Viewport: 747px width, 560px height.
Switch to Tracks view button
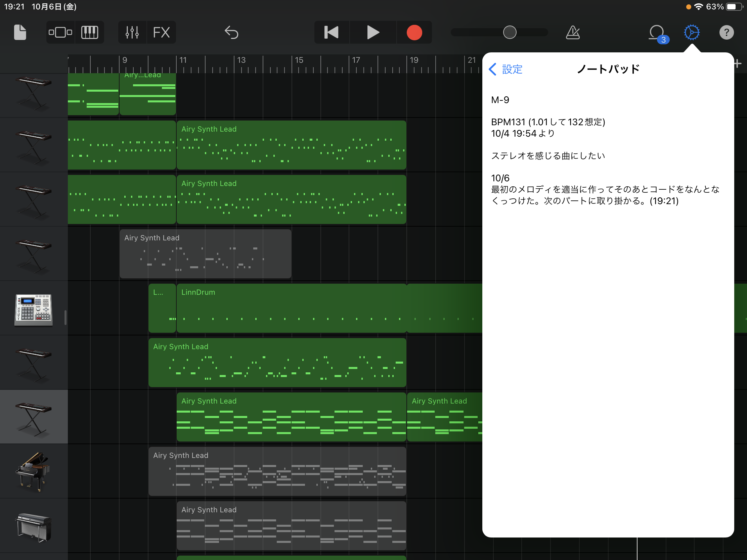click(x=60, y=33)
